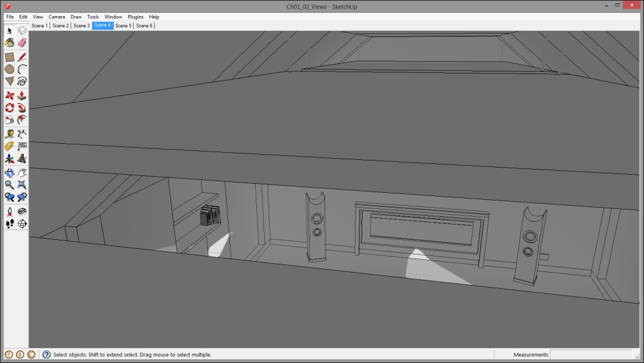The image size is (644, 363).
Task: Click the first round status bar icon
Action: 8,355
